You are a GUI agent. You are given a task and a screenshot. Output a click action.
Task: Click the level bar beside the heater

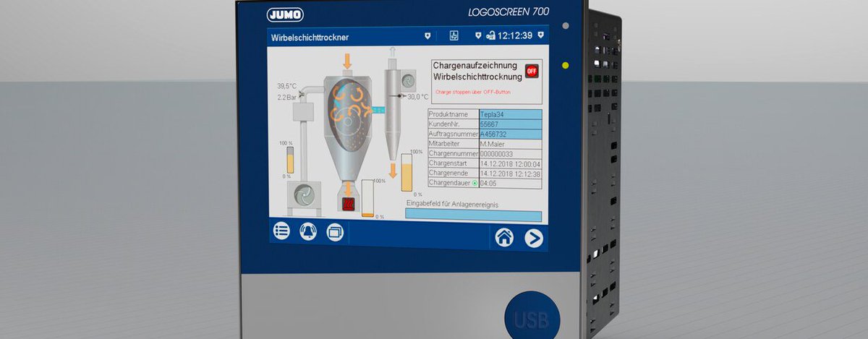[368, 199]
